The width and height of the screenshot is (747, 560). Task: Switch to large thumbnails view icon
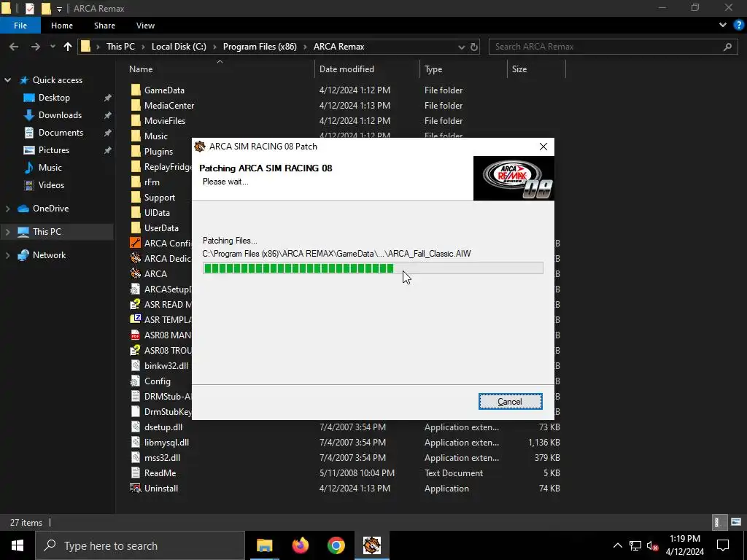click(x=736, y=522)
